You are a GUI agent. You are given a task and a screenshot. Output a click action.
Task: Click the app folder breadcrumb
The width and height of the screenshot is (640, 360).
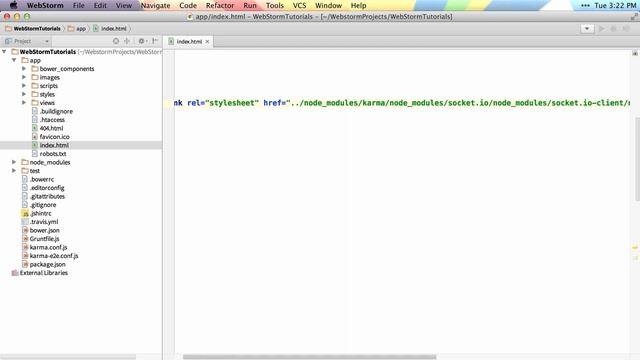click(77, 29)
